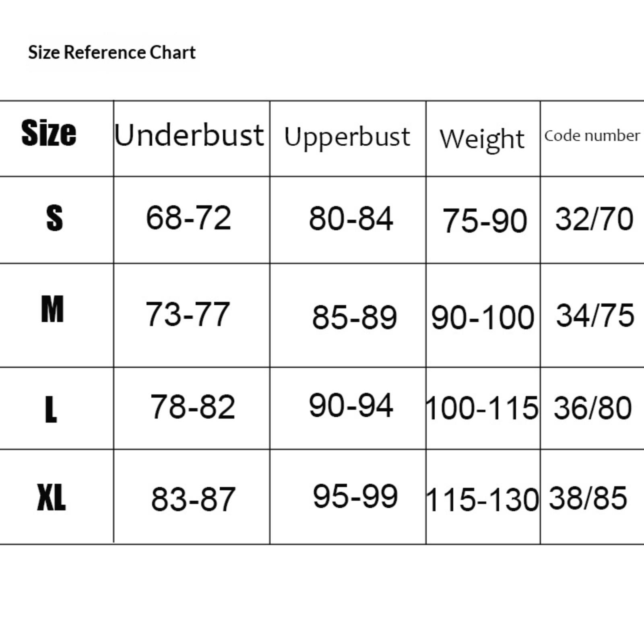
Task: Select code number cell 36/80
Action: point(593,408)
